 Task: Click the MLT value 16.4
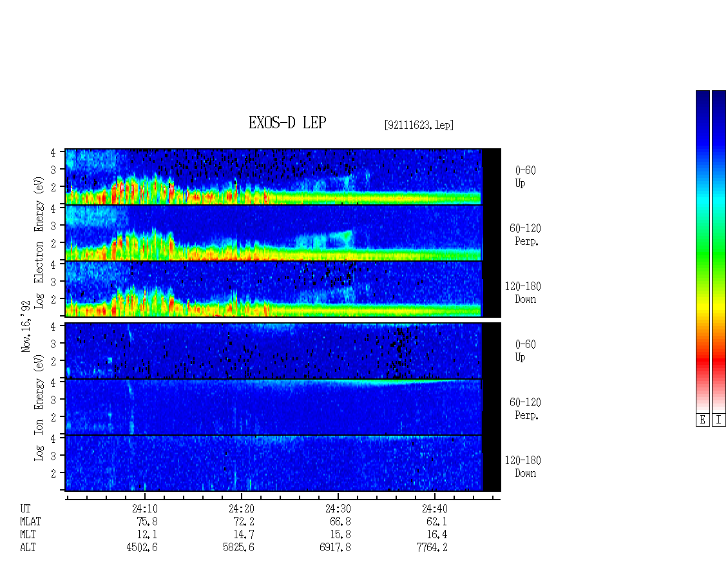pyautogui.click(x=437, y=534)
